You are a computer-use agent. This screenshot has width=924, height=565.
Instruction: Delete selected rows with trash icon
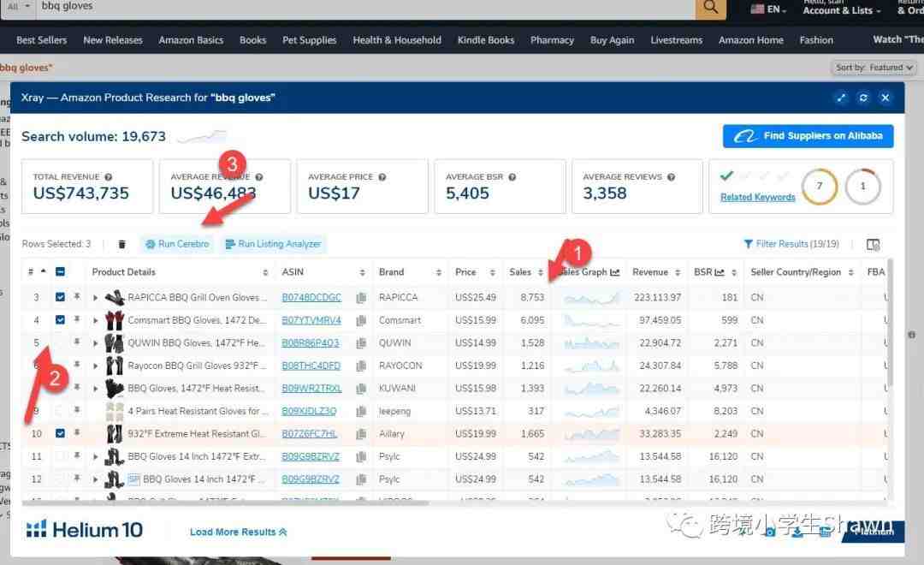point(121,244)
